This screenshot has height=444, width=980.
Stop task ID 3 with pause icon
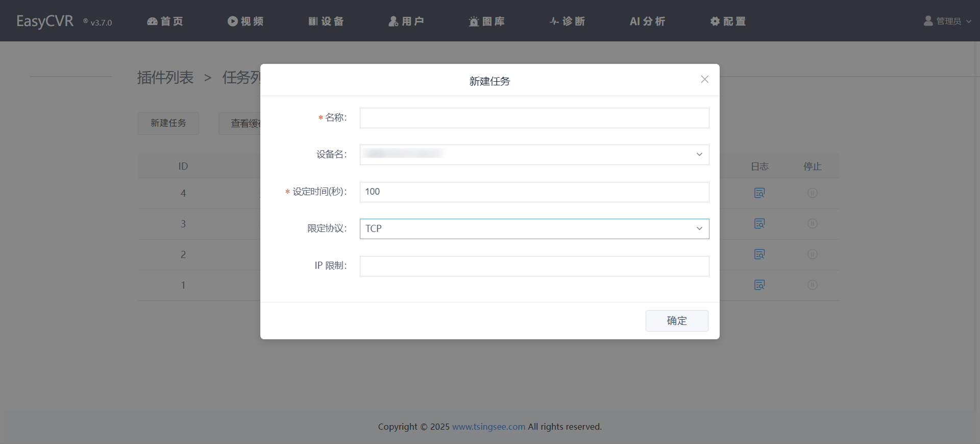813,224
